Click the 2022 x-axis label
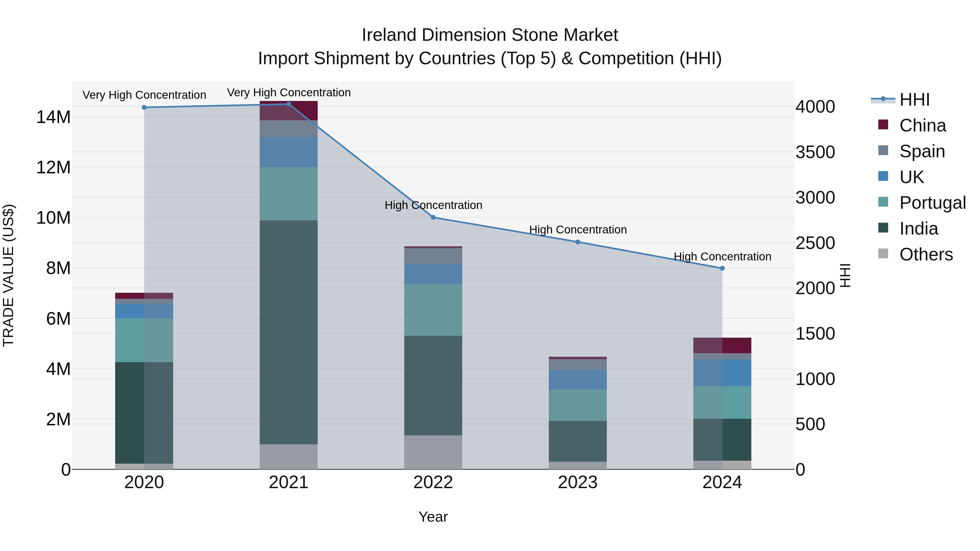The height and width of the screenshot is (551, 980). 433,482
